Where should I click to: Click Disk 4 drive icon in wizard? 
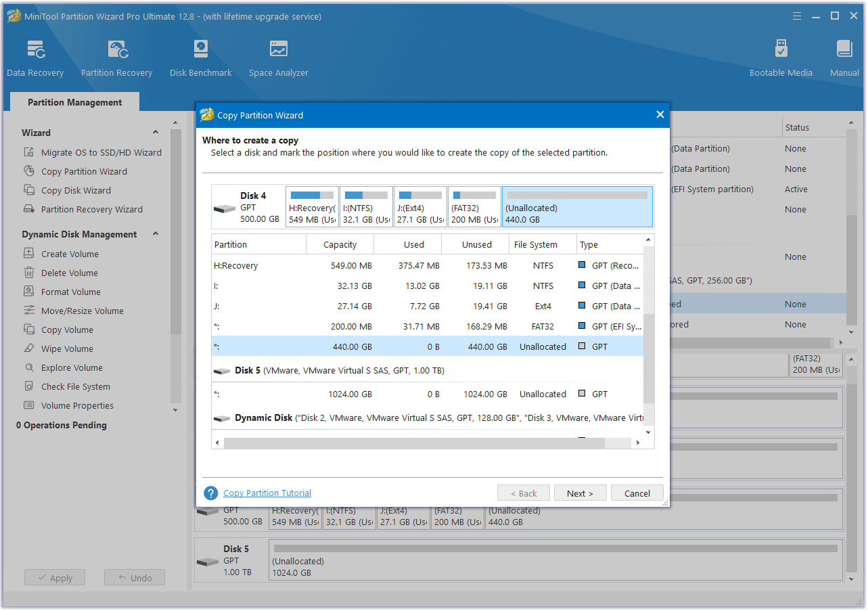pyautogui.click(x=225, y=208)
